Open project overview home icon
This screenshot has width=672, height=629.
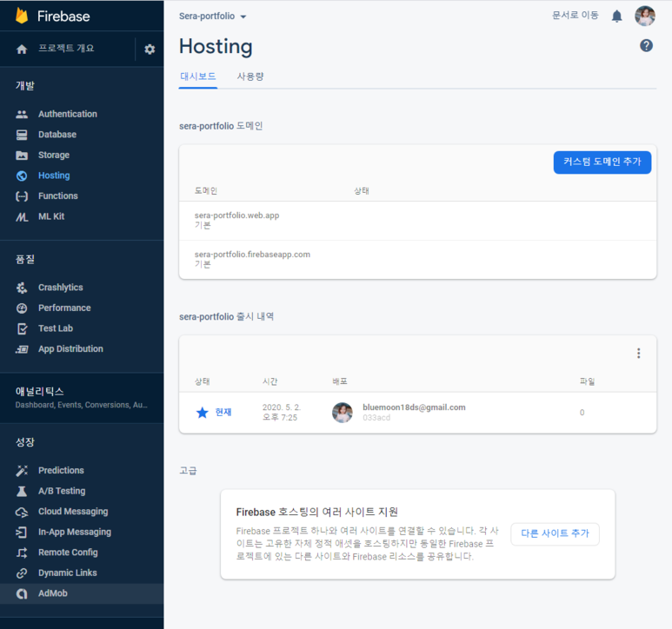[x=22, y=50]
